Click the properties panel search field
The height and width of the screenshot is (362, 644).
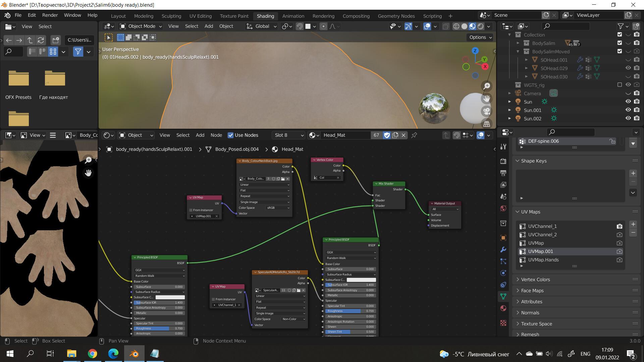(x=571, y=132)
